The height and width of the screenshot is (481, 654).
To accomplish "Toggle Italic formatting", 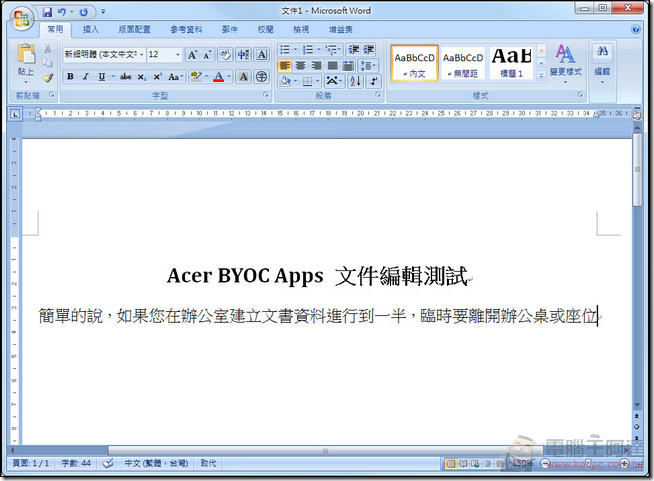I will pyautogui.click(x=86, y=76).
